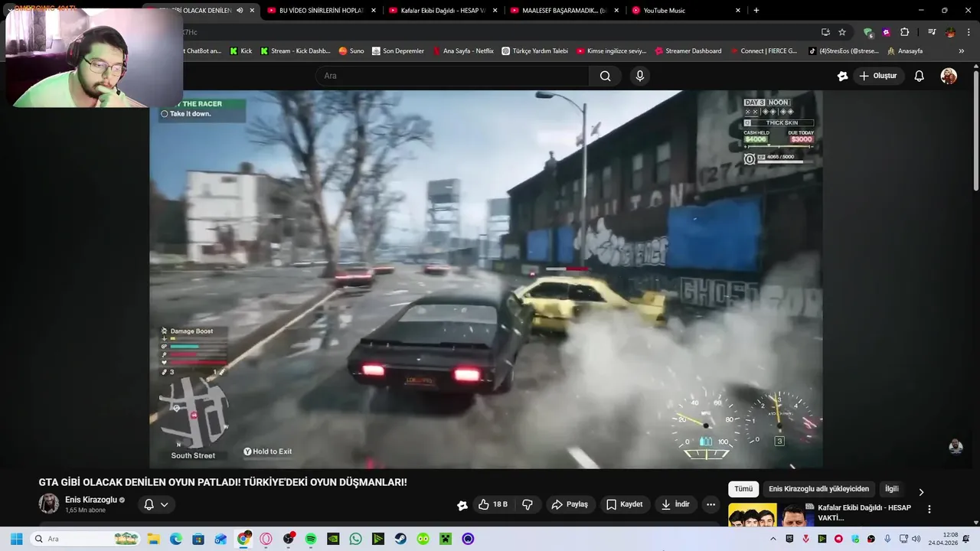This screenshot has height=551, width=980.
Task: Click the Enis Kirazoglu channel avatar
Action: (49, 504)
